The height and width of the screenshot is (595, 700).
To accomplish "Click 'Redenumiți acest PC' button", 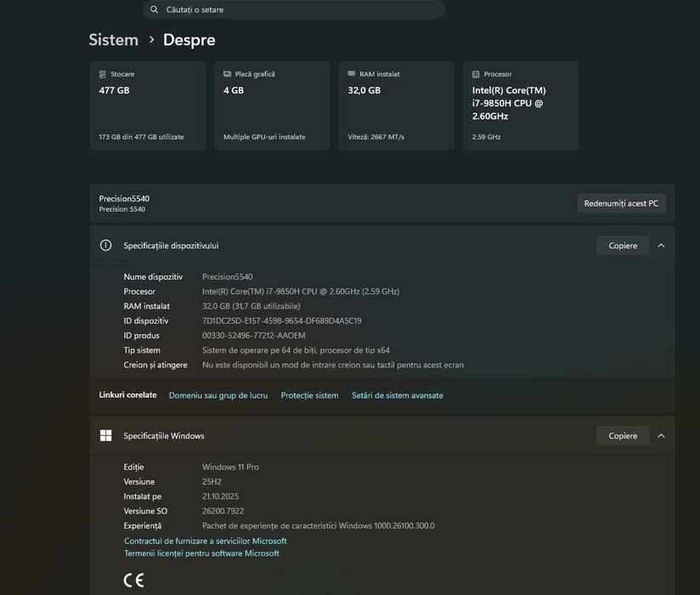I will [621, 203].
